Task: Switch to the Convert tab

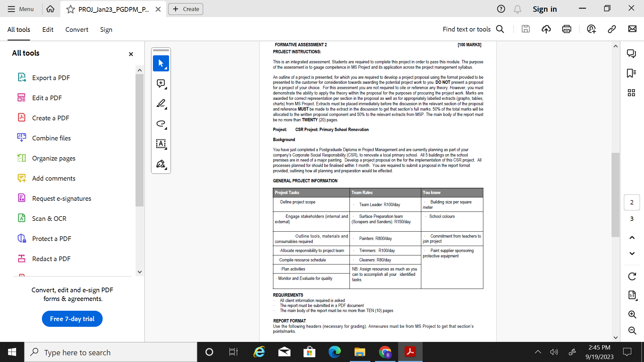Action: [x=76, y=29]
